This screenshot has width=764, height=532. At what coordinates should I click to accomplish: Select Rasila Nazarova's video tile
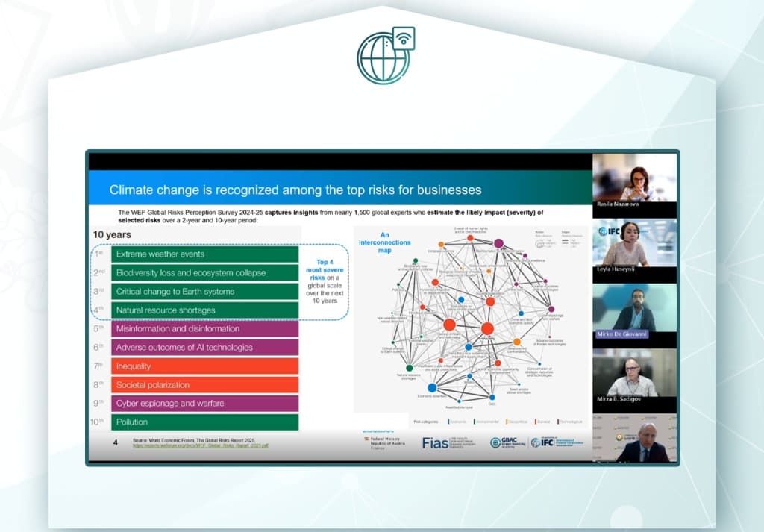[x=634, y=181]
